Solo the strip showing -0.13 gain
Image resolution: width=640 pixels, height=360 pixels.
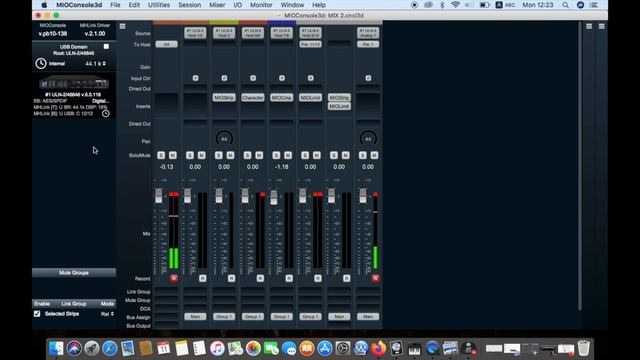point(161,156)
